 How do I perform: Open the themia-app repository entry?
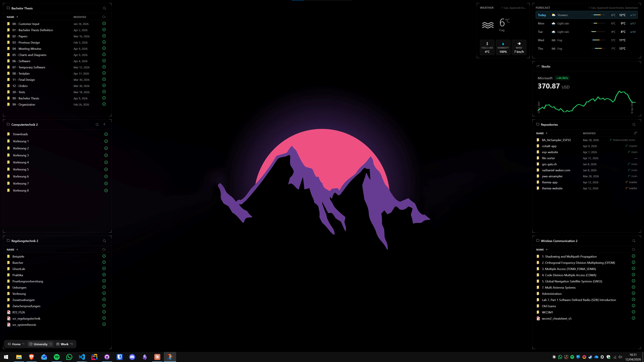point(550,182)
